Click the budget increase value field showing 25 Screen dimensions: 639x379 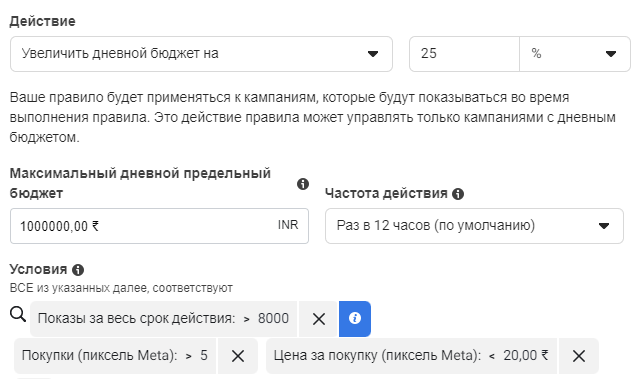(x=464, y=54)
